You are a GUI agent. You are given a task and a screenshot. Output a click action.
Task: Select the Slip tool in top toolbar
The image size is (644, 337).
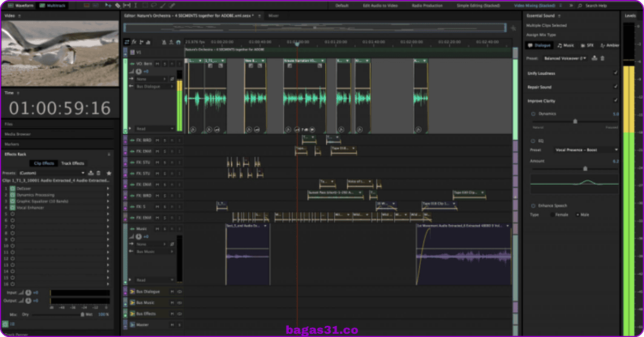(126, 5)
